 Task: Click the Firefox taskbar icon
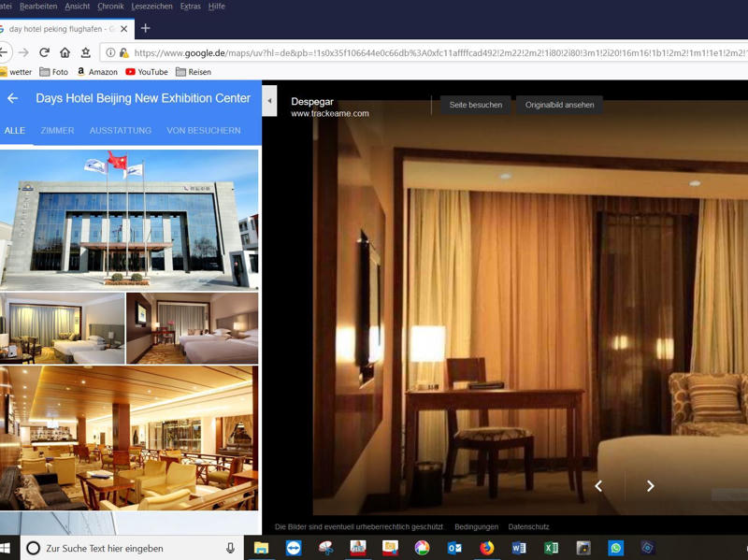click(487, 548)
